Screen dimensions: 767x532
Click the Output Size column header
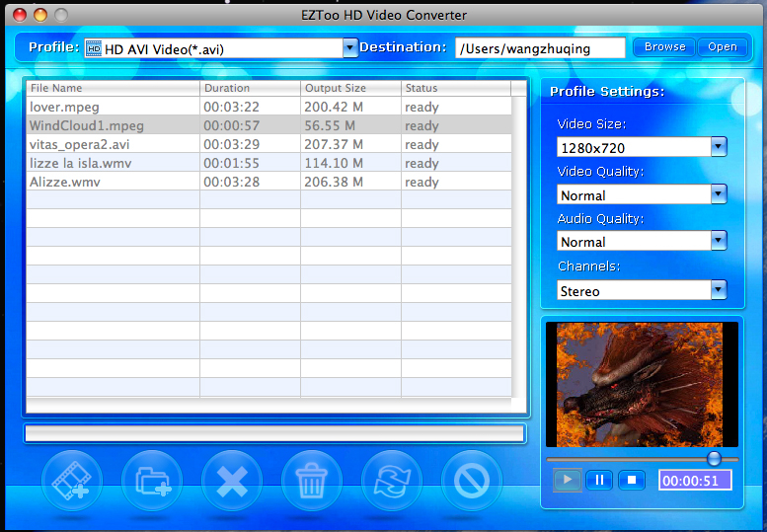pyautogui.click(x=350, y=88)
